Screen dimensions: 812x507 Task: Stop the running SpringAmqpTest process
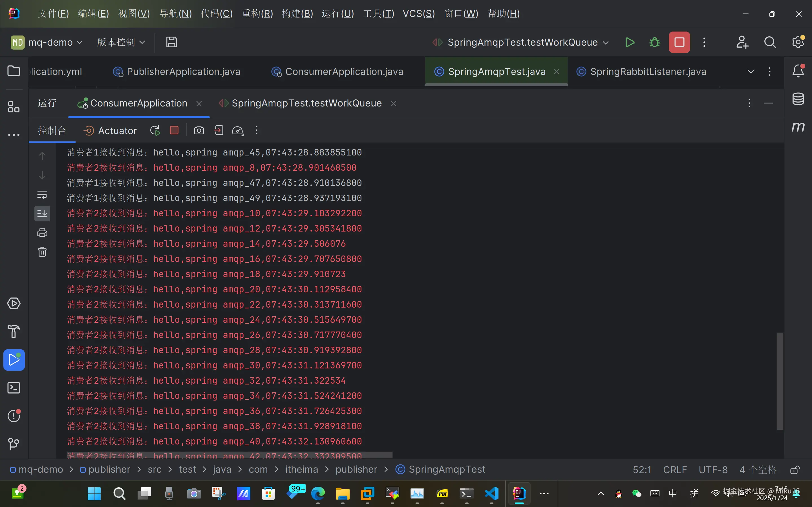(679, 42)
